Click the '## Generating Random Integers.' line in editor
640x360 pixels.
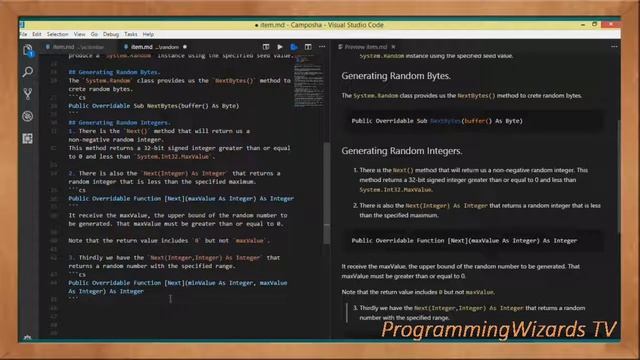point(120,123)
